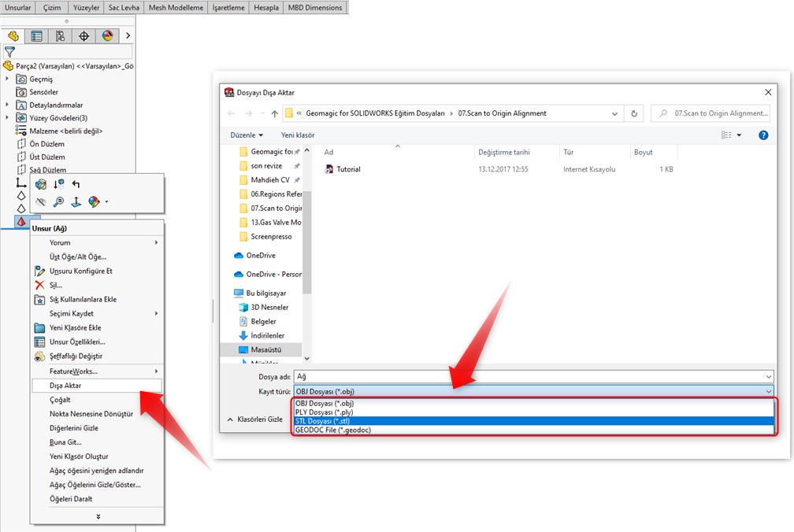This screenshot has height=532, width=794.
Task: Click Klasörleri Gizle toggle
Action: [255, 419]
